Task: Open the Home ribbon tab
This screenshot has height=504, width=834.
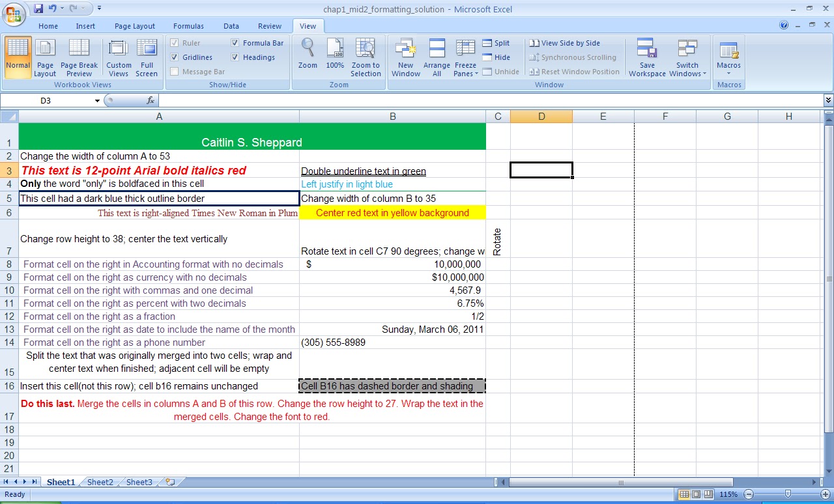Action: click(48, 26)
